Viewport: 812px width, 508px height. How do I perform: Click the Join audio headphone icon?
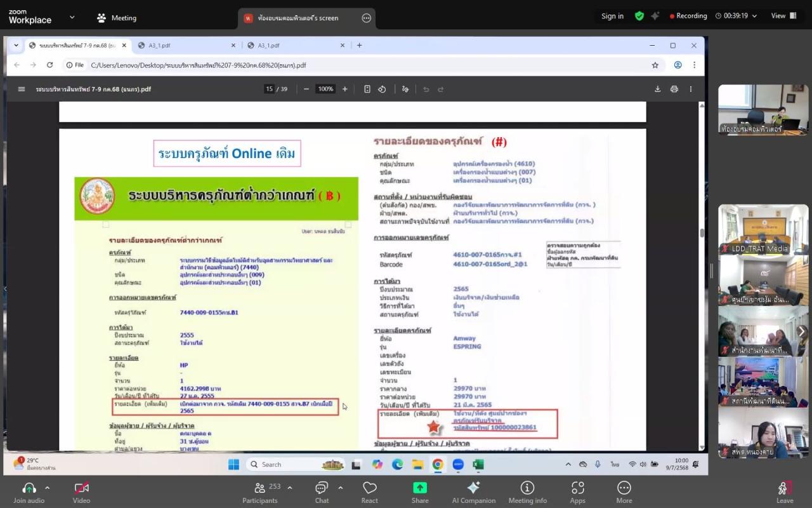point(29,488)
